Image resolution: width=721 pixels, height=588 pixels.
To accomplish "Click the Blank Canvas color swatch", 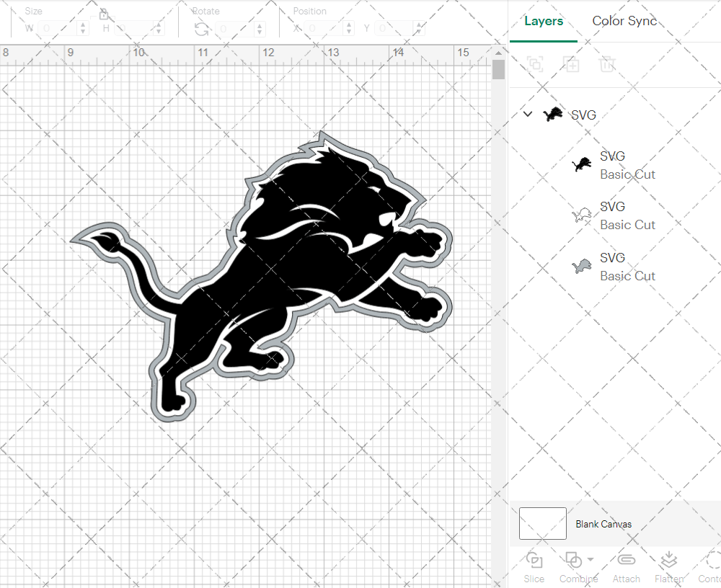I will tap(542, 524).
